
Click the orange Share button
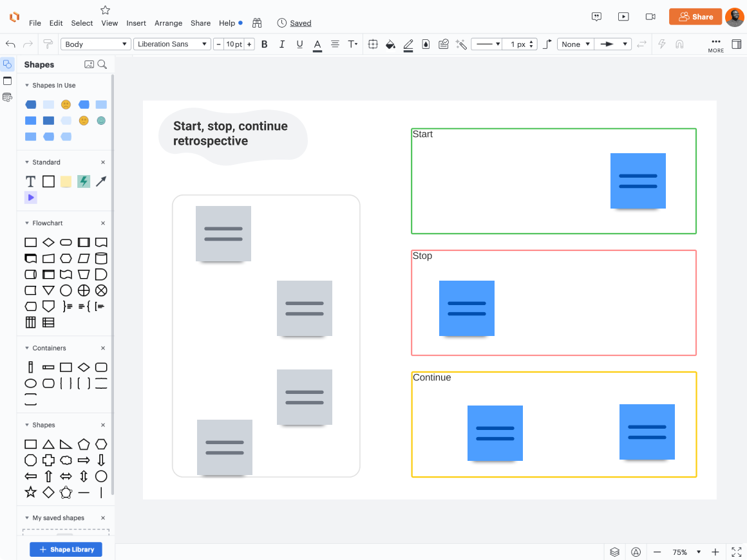[x=695, y=17]
